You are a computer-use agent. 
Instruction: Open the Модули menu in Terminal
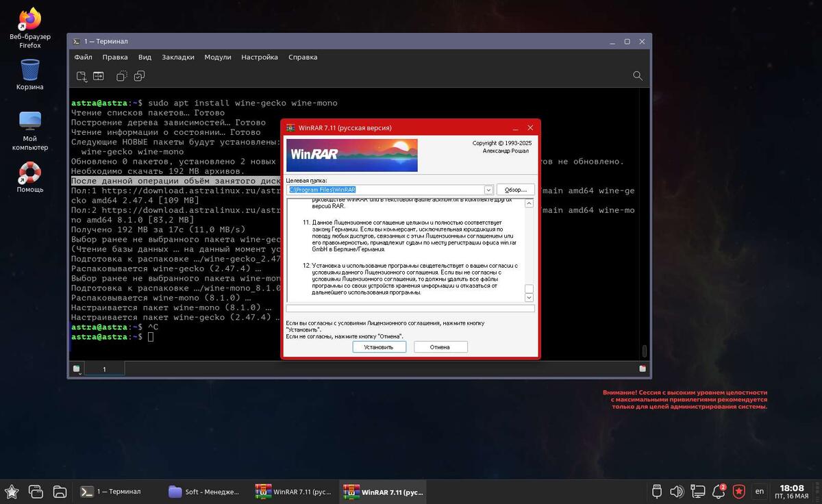(218, 58)
